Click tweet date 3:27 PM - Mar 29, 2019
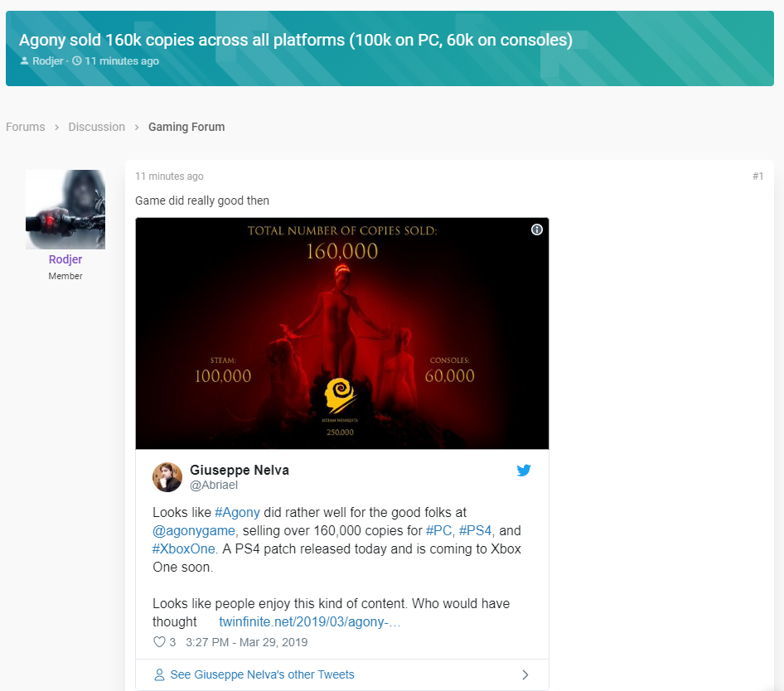This screenshot has width=784, height=691. point(246,642)
